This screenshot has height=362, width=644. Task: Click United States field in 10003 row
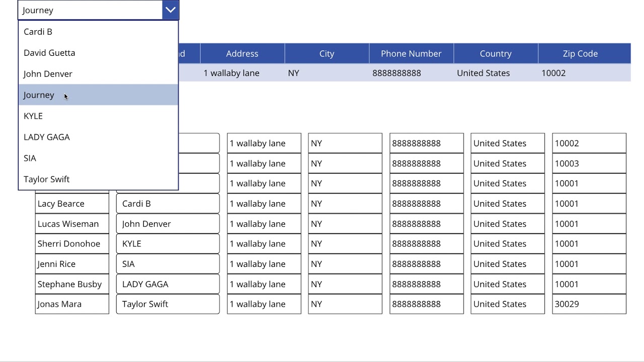(x=508, y=163)
